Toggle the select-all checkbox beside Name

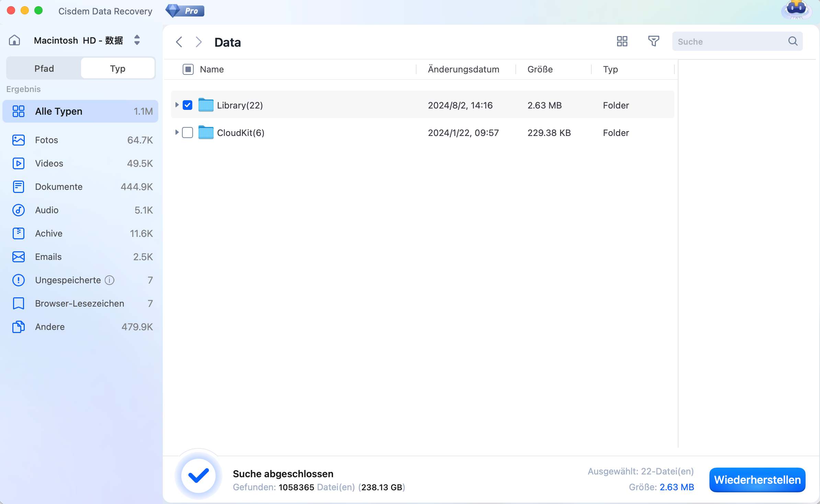[188, 69]
